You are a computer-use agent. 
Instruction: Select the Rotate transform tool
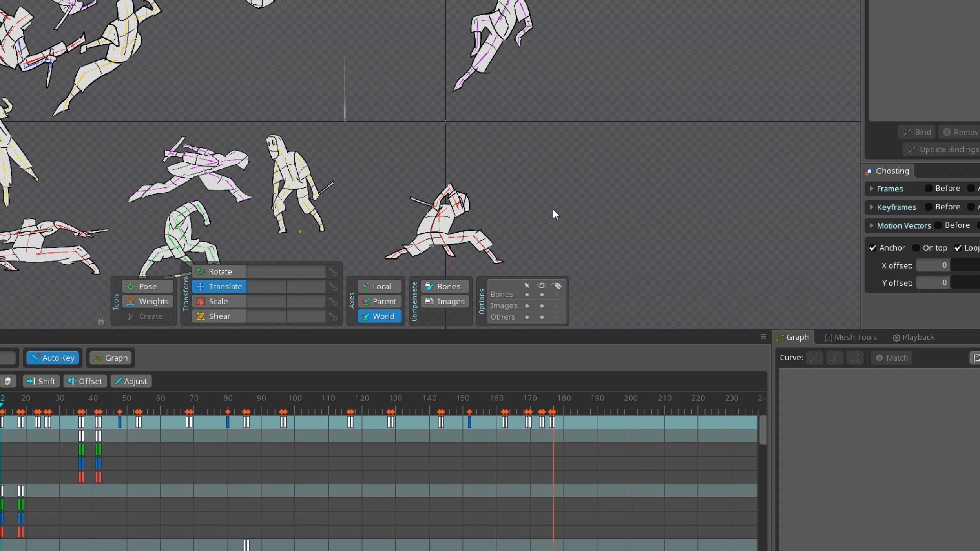tap(219, 271)
